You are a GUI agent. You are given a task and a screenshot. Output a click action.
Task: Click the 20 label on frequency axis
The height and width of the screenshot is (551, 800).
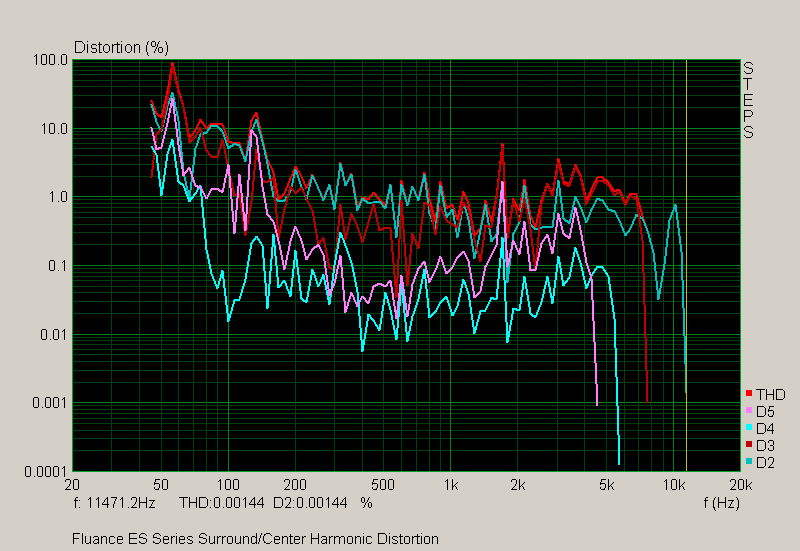pyautogui.click(x=72, y=485)
